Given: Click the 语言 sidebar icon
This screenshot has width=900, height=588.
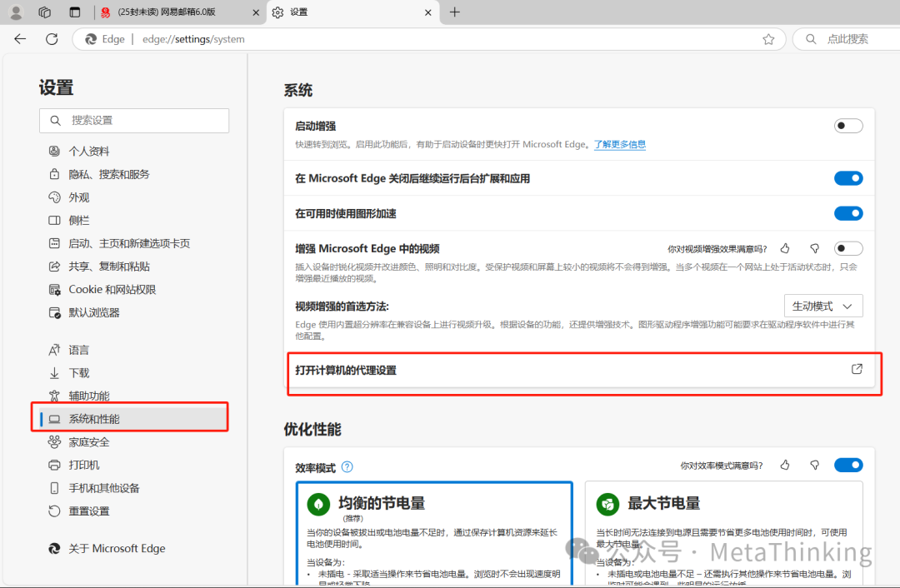Looking at the screenshot, I should point(54,350).
